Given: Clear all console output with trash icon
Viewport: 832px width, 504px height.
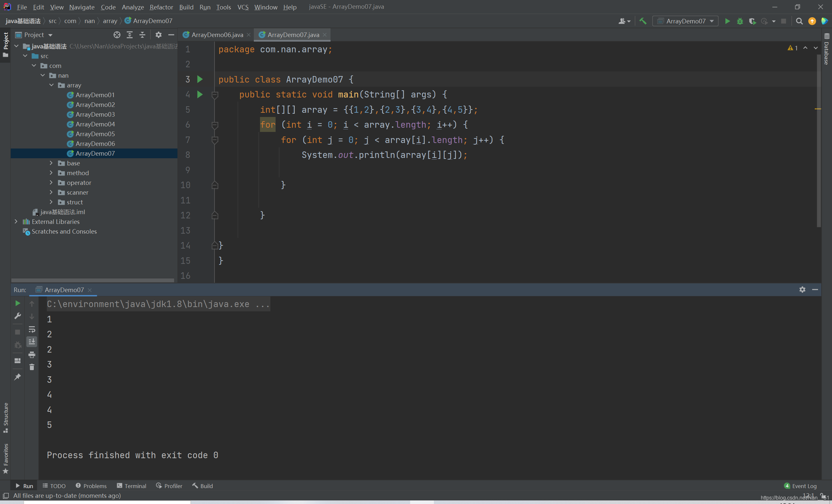Looking at the screenshot, I should click(32, 367).
